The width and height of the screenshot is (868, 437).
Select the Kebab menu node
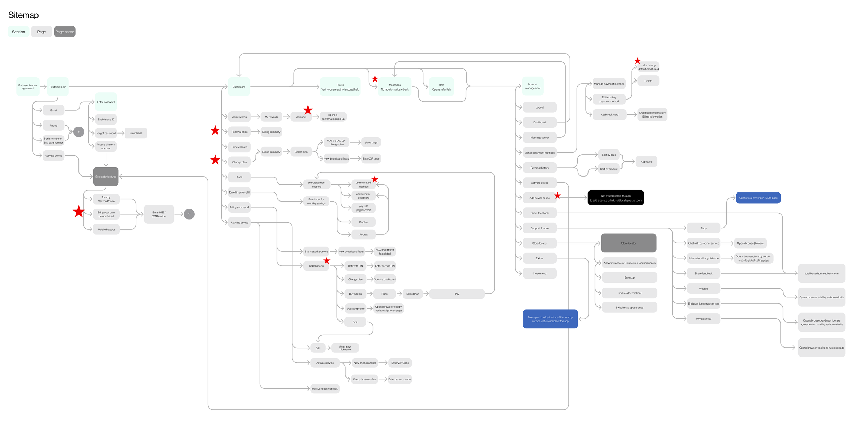pyautogui.click(x=316, y=266)
